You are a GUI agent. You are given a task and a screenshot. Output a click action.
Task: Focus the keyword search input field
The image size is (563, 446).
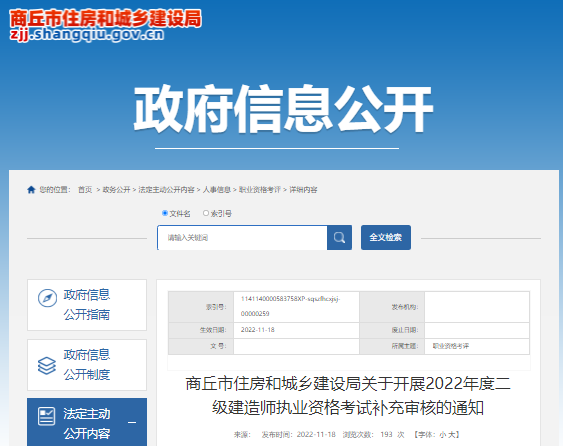(242, 237)
